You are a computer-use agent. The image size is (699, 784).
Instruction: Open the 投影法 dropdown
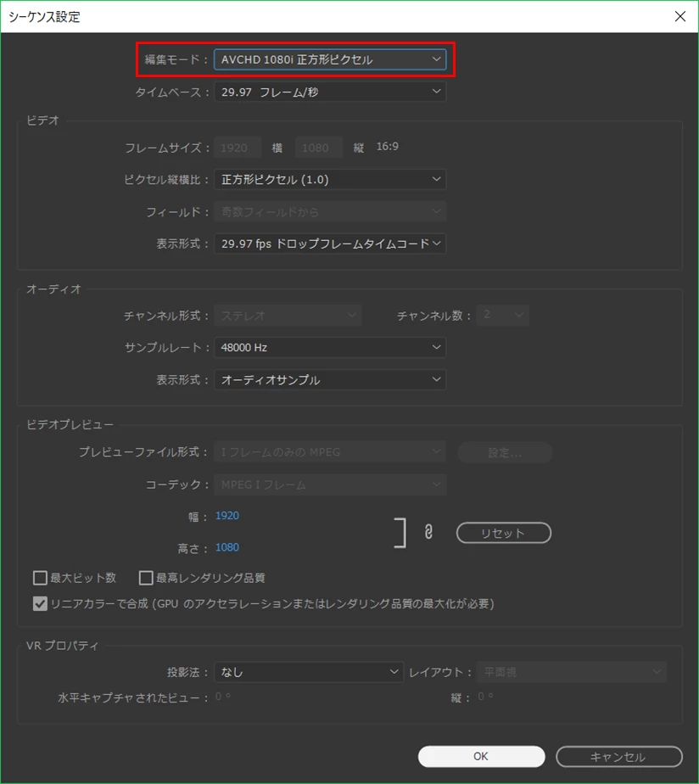(x=309, y=672)
